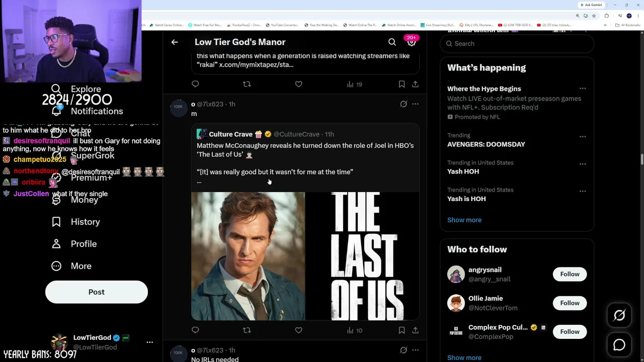Reply to the rakai streamers post
The image size is (644, 362).
195,84
